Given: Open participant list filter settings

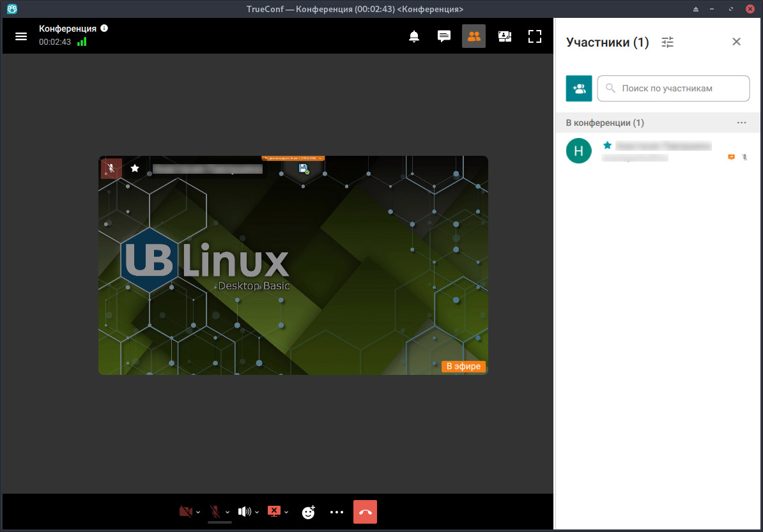Looking at the screenshot, I should [x=668, y=42].
